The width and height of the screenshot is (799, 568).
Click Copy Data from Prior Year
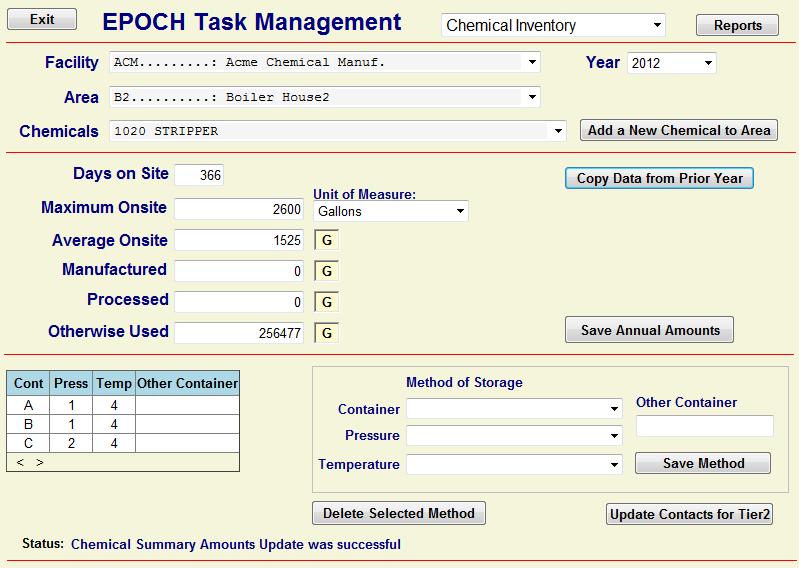(659, 178)
